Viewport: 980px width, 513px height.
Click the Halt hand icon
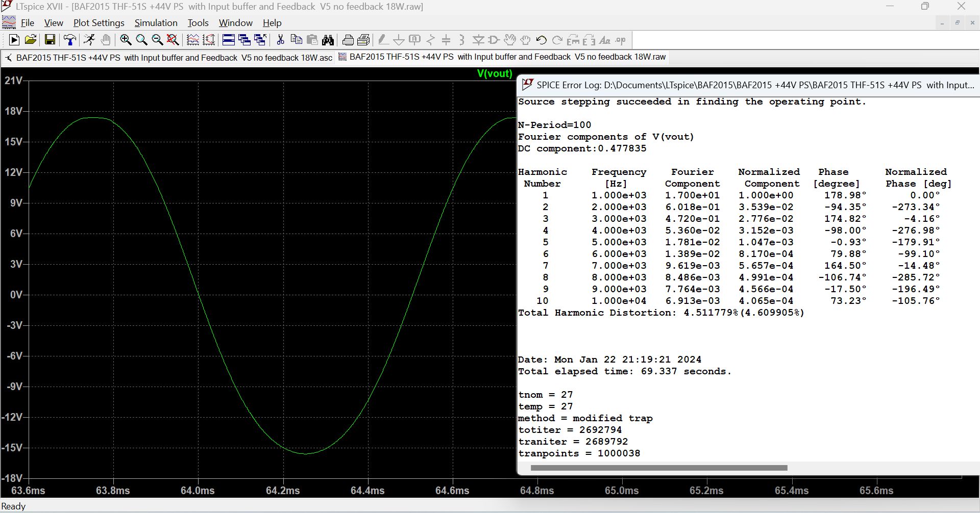pos(106,40)
